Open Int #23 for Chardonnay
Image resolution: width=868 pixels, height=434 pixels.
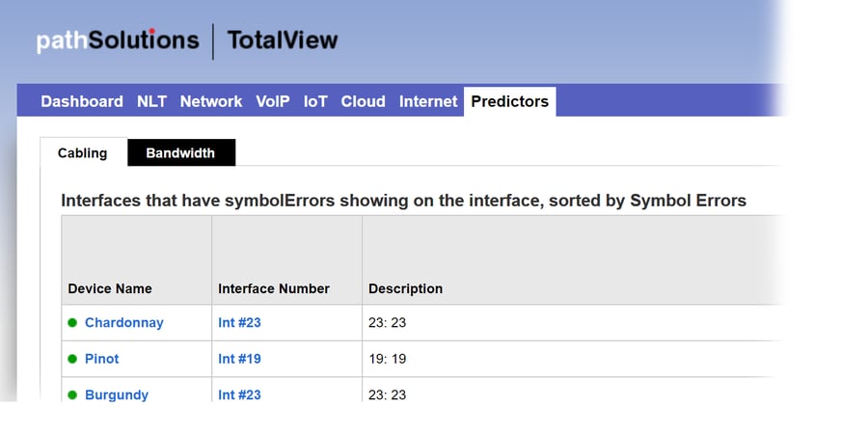point(239,323)
